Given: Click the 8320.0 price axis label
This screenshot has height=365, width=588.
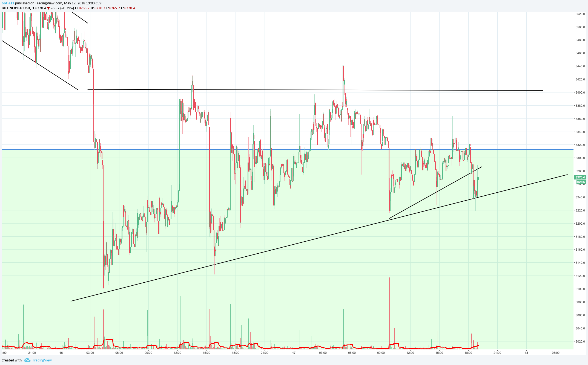Looking at the screenshot, I should (580, 145).
